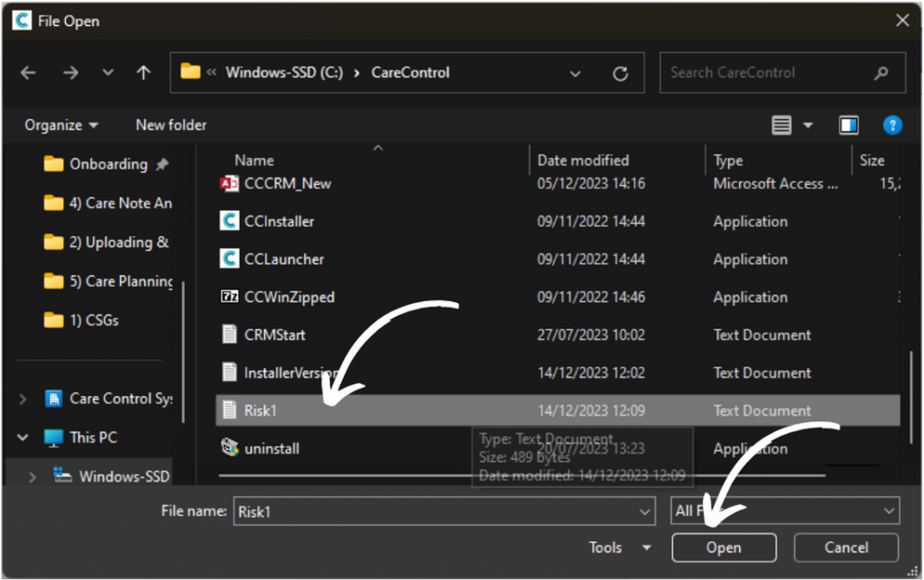Viewport: 924px width, 580px height.
Task: Open the Organize menu
Action: click(x=60, y=124)
